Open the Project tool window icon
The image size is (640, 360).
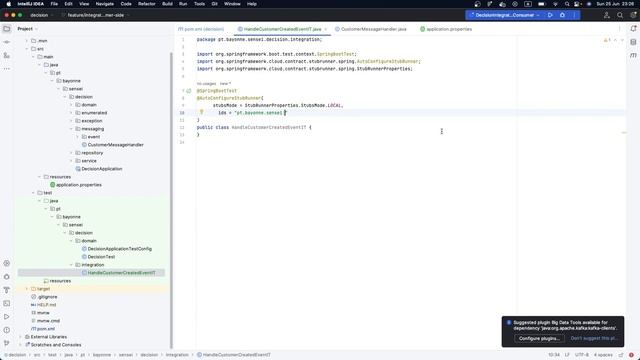7,29
